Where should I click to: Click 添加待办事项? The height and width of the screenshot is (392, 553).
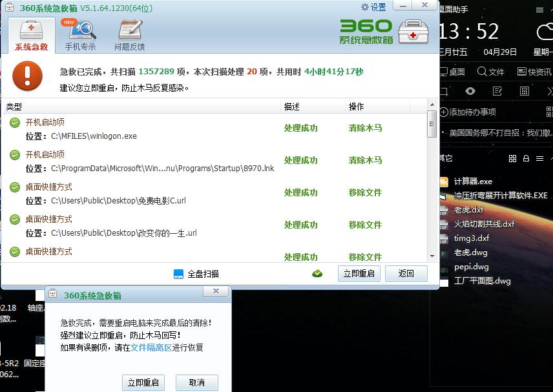[x=468, y=112]
